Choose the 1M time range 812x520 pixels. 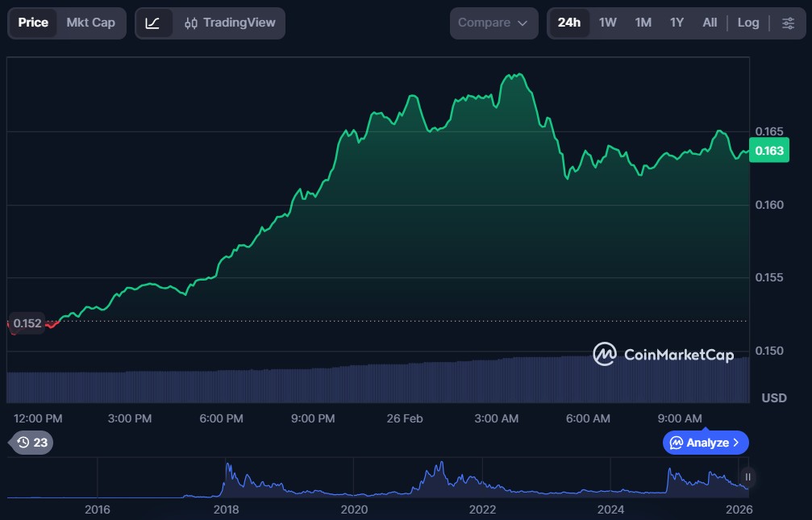pyautogui.click(x=643, y=23)
